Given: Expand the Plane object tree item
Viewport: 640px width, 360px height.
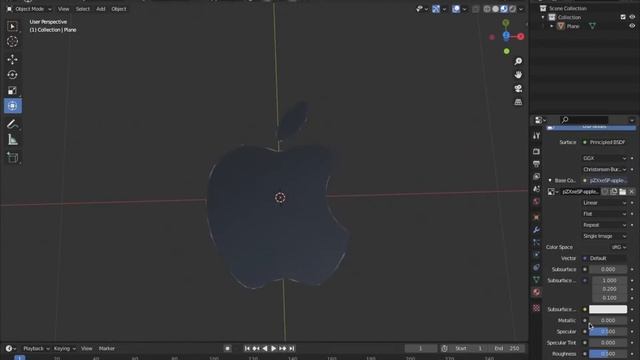Looking at the screenshot, I should [x=551, y=26].
